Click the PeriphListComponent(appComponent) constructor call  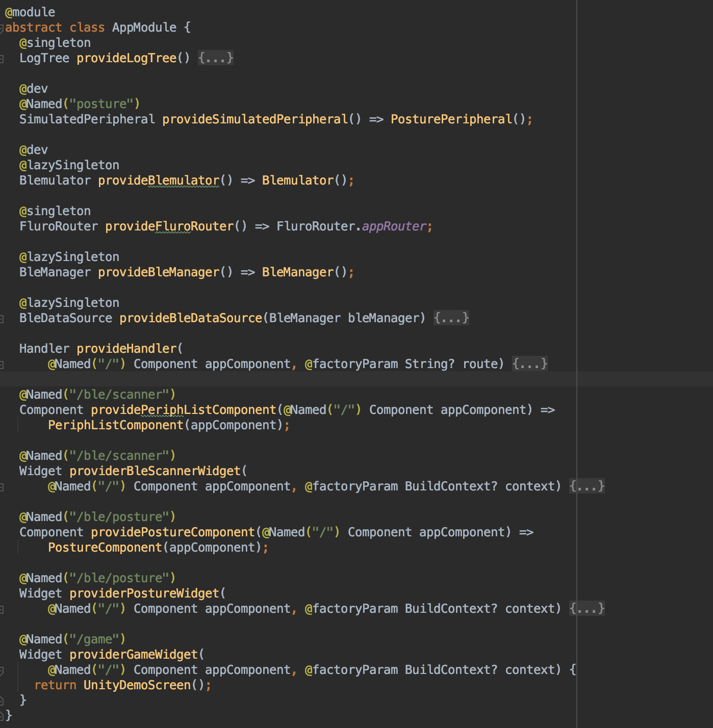166,425
